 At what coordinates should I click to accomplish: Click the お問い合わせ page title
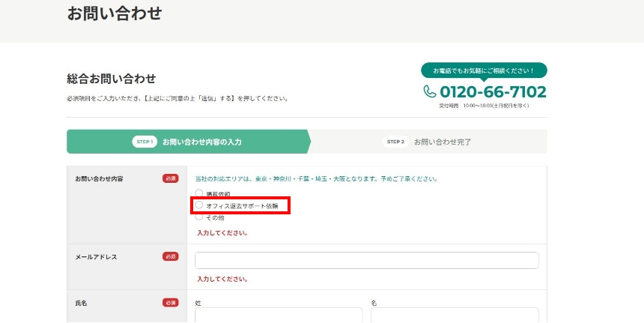114,13
